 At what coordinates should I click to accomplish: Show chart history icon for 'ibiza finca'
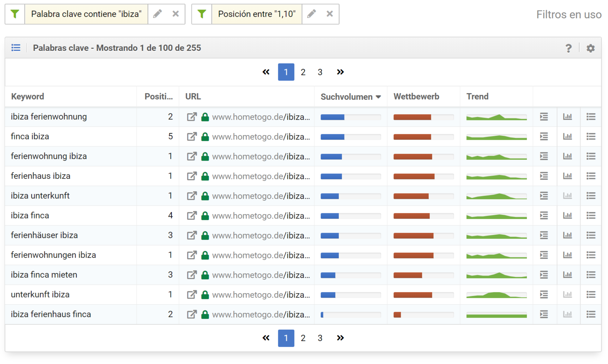point(567,216)
